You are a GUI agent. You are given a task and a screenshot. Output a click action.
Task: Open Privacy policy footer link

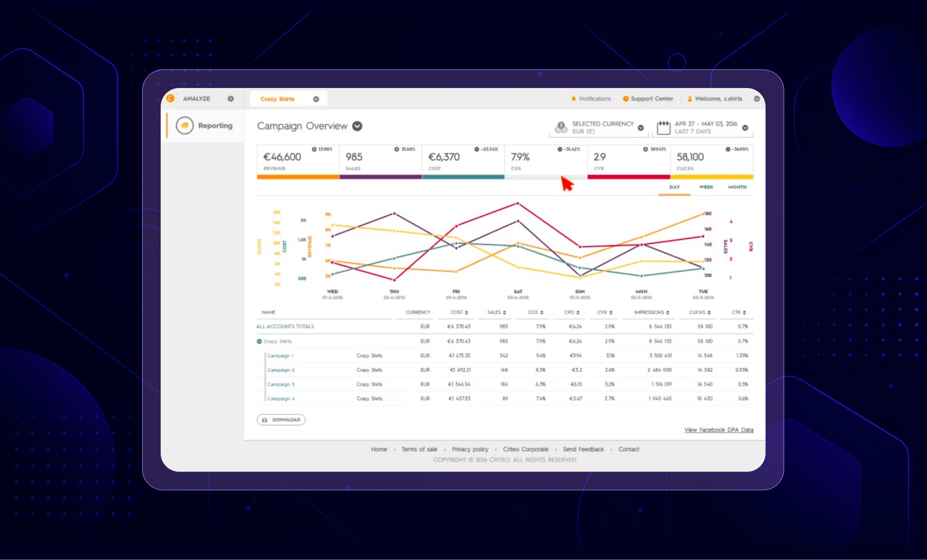tap(470, 449)
